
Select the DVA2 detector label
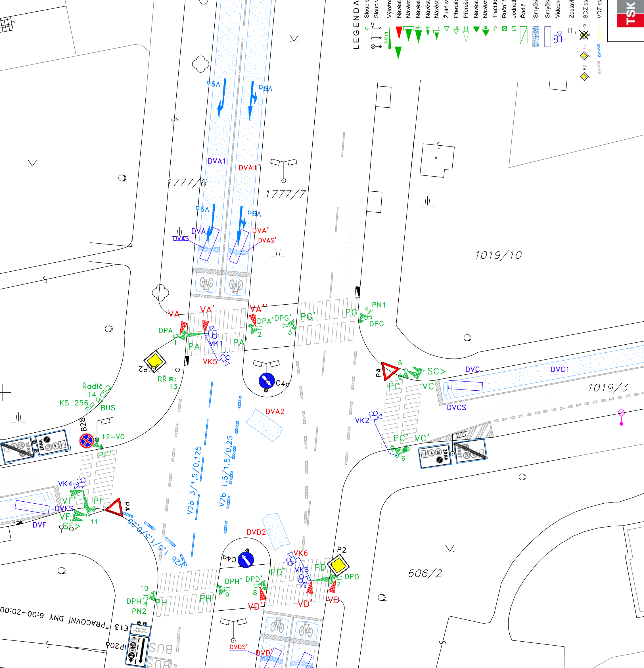(275, 412)
